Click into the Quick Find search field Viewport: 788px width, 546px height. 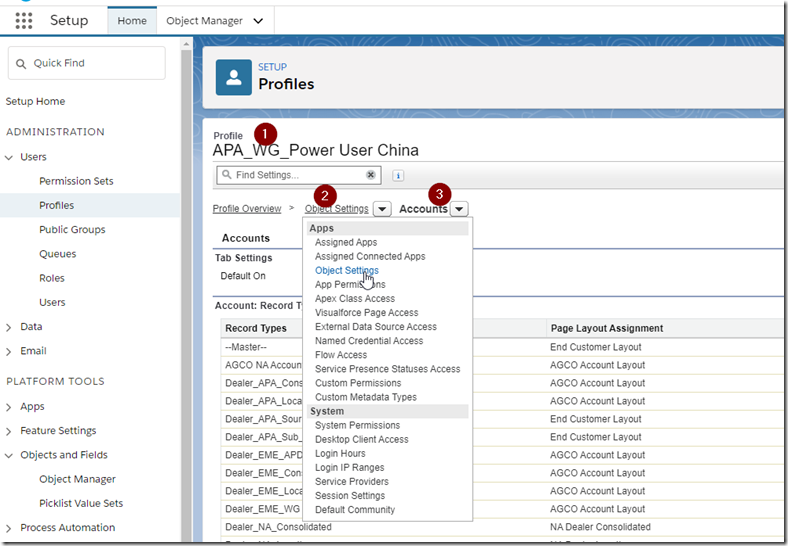pos(86,63)
